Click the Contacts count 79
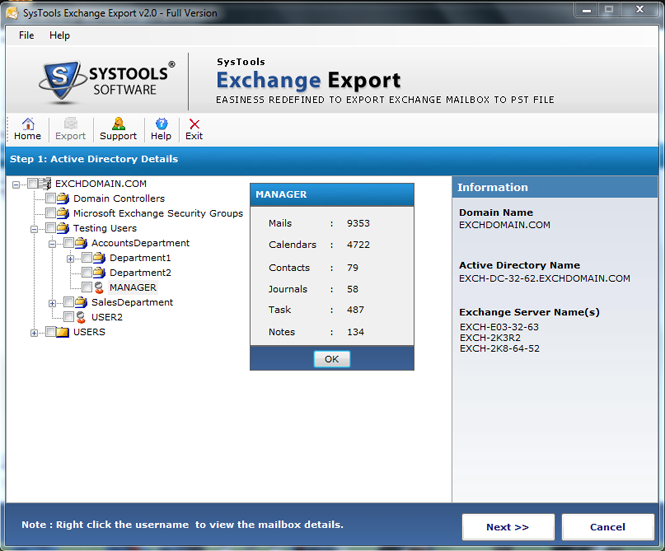 point(353,268)
